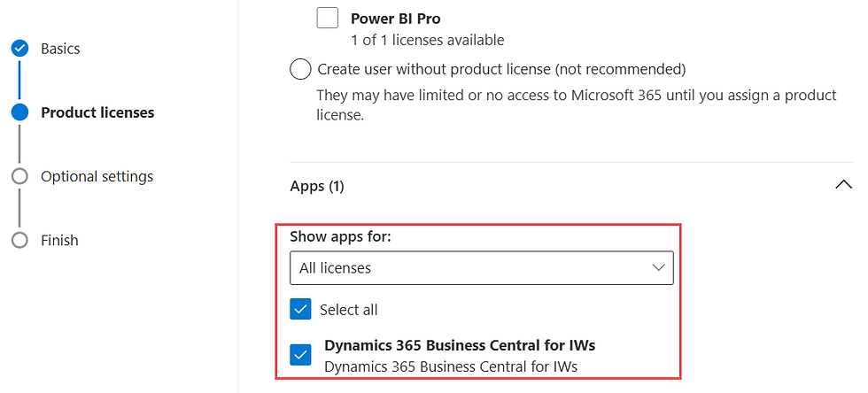Click the completed Basics checkmark icon
This screenshot has width=868, height=393.
pyautogui.click(x=19, y=49)
